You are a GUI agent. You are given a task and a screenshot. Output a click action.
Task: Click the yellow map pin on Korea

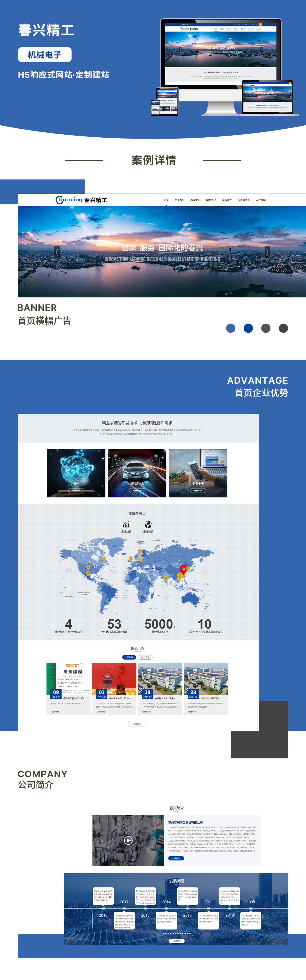[188, 568]
